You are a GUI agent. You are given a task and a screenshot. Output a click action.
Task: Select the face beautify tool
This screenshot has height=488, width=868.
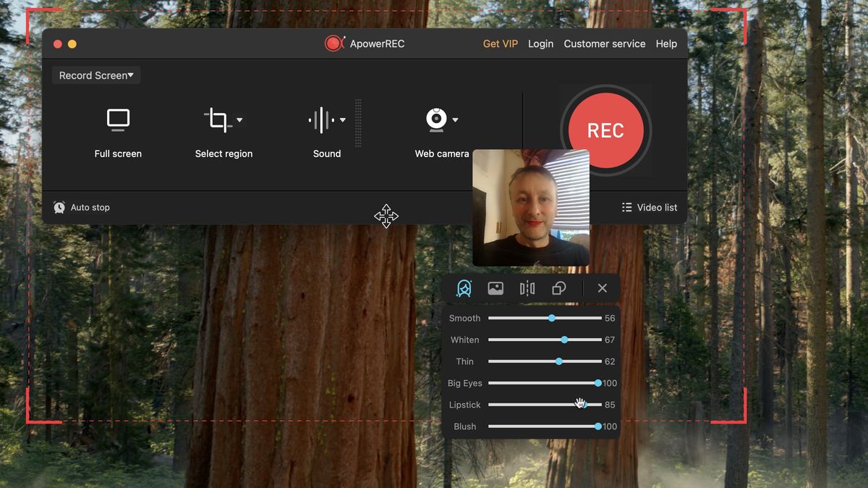click(463, 287)
